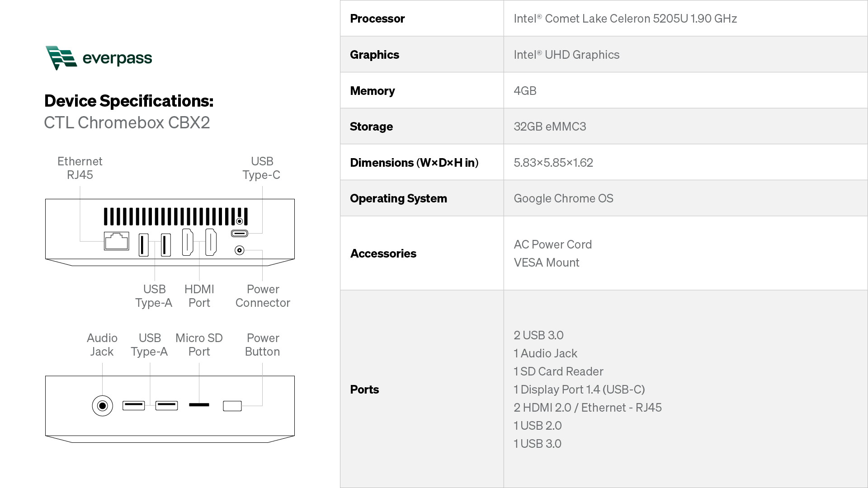Click the "Dimensions (W×D×H in)" header
868x488 pixels.
point(414,163)
